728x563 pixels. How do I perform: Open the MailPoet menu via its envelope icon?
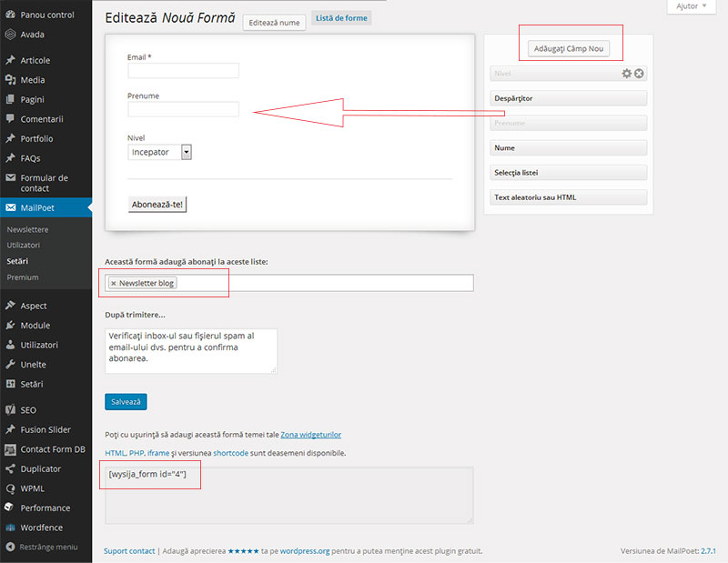(x=11, y=207)
